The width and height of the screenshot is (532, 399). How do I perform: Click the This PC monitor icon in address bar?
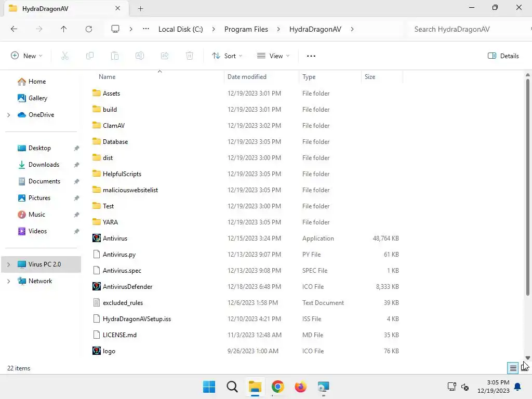click(x=115, y=29)
